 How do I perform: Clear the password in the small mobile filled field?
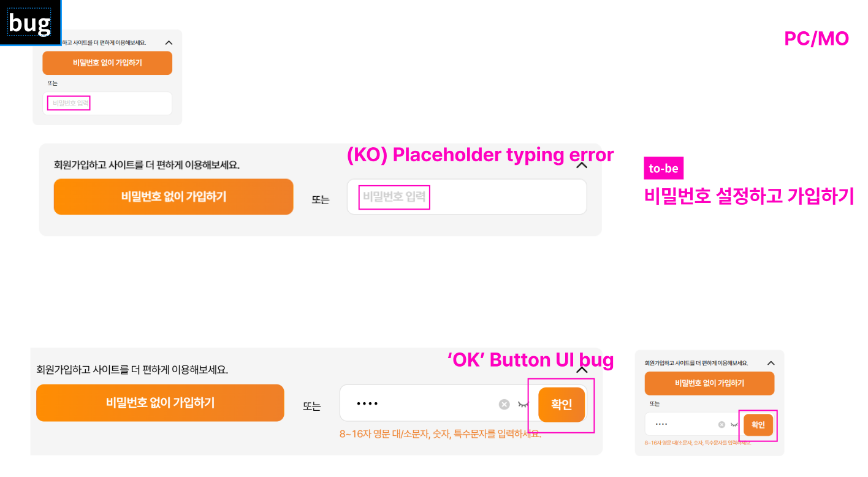point(721,424)
